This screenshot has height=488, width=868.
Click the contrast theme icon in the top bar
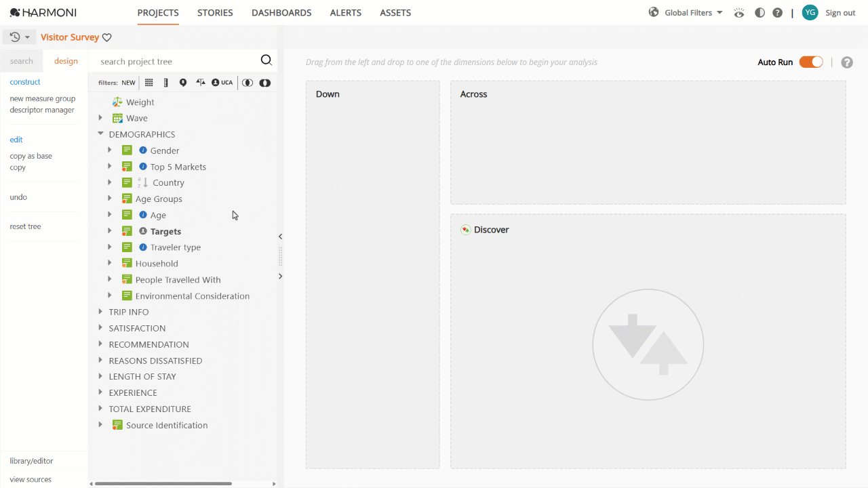point(759,12)
